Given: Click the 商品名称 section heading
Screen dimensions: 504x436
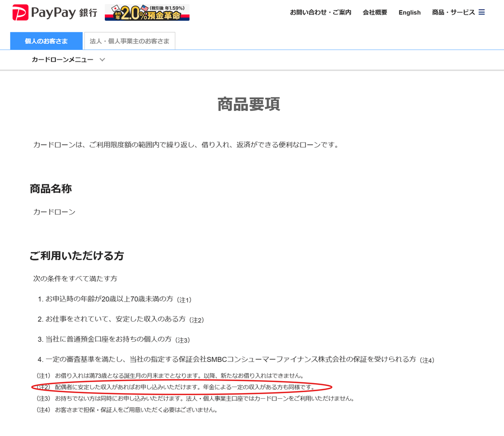Looking at the screenshot, I should coord(51,189).
